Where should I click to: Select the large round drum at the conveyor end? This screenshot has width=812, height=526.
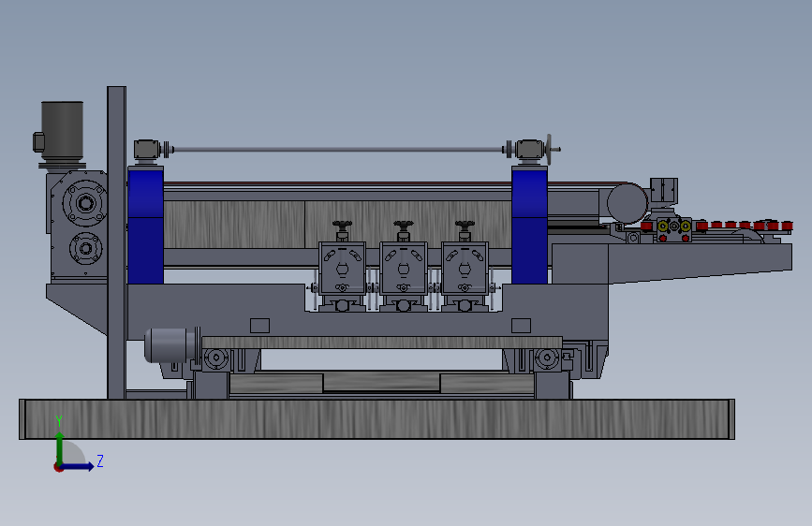[x=627, y=203]
